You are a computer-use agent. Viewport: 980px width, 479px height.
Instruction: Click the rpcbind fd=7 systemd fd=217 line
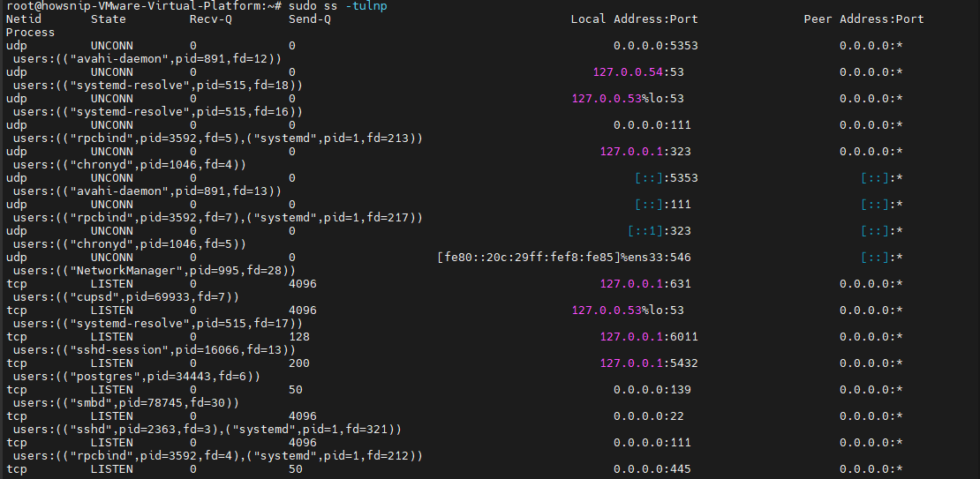[217, 217]
